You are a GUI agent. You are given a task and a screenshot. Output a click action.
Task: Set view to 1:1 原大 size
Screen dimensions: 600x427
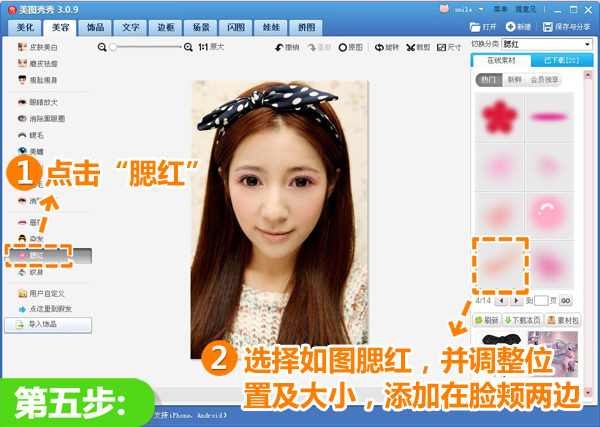tap(211, 47)
